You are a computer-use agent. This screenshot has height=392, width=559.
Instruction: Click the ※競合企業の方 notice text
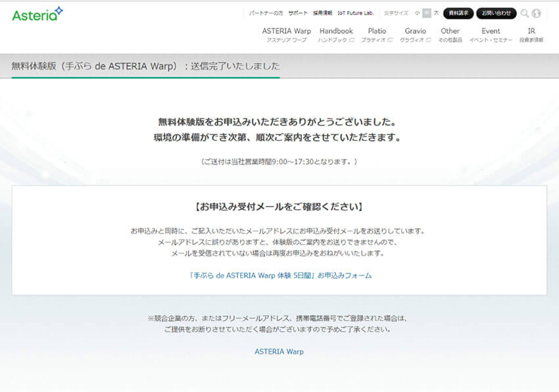pyautogui.click(x=278, y=324)
